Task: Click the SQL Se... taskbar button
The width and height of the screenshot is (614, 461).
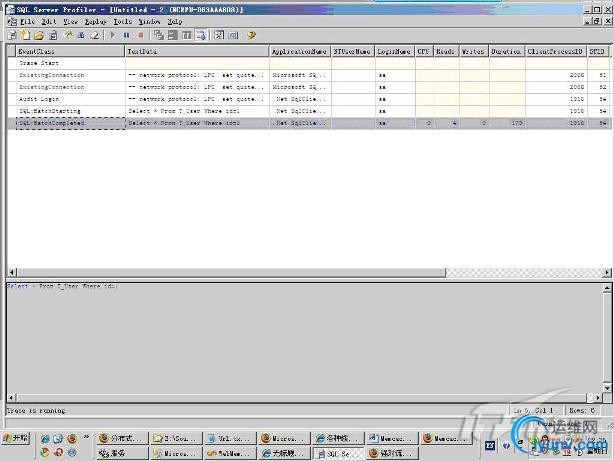Action: pyautogui.click(x=339, y=454)
